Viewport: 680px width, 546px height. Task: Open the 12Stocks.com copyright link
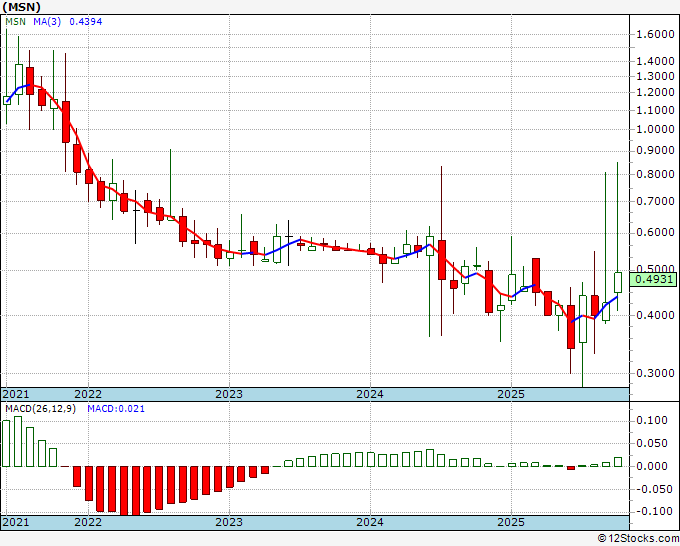point(638,539)
